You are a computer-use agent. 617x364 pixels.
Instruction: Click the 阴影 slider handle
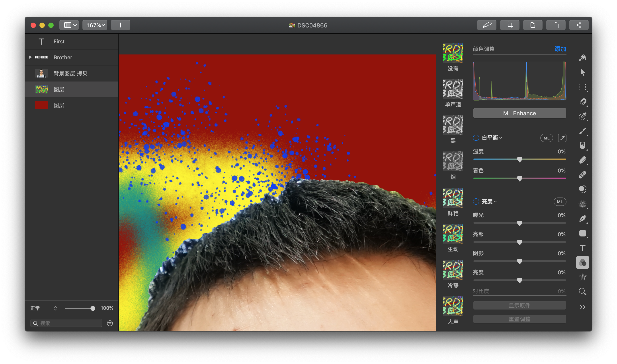[x=519, y=261]
